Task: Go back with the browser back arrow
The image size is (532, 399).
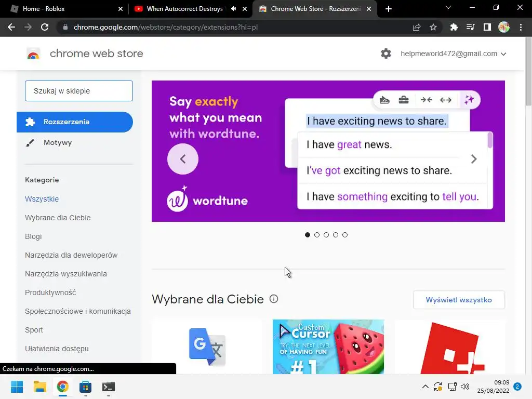Action: click(x=11, y=27)
